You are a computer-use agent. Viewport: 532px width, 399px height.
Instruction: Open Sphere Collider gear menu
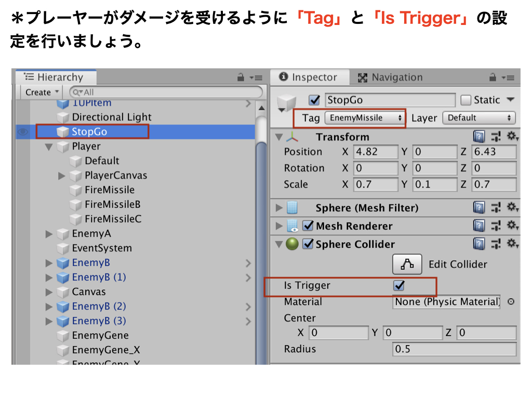coord(512,244)
